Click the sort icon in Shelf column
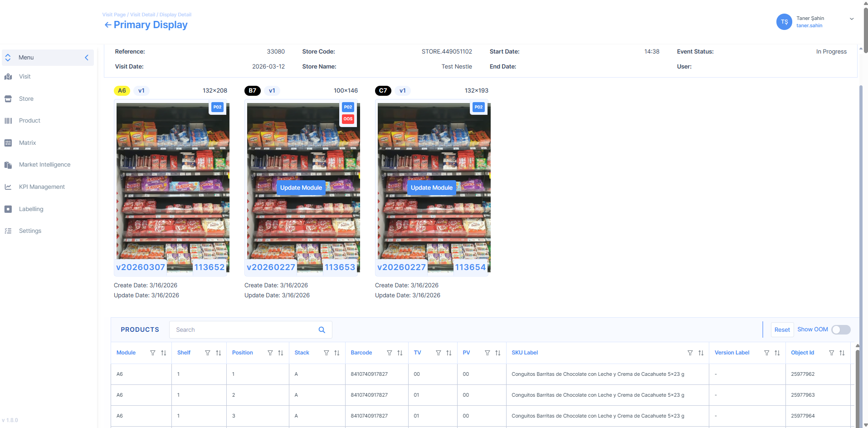 tap(218, 353)
